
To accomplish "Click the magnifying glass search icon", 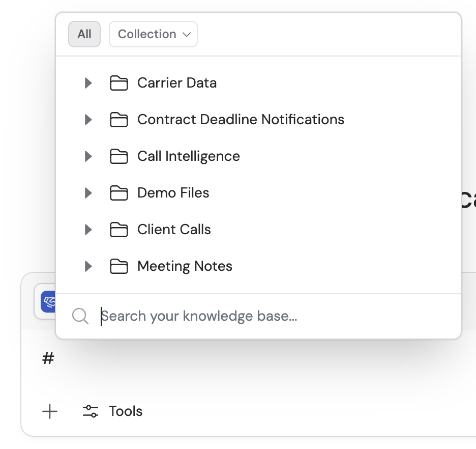I will click(x=80, y=316).
